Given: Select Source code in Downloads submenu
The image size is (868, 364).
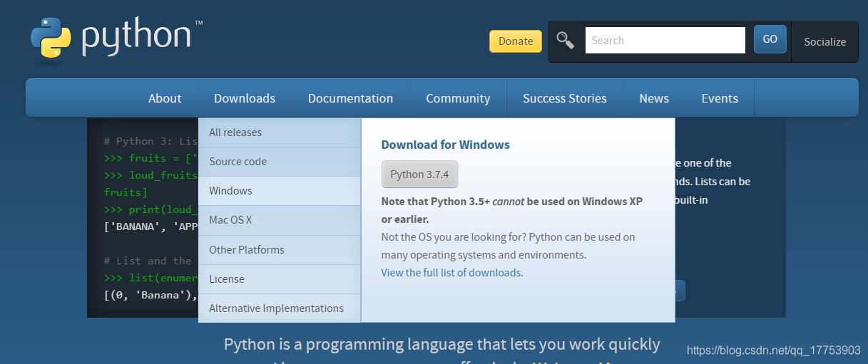Looking at the screenshot, I should [x=280, y=162].
